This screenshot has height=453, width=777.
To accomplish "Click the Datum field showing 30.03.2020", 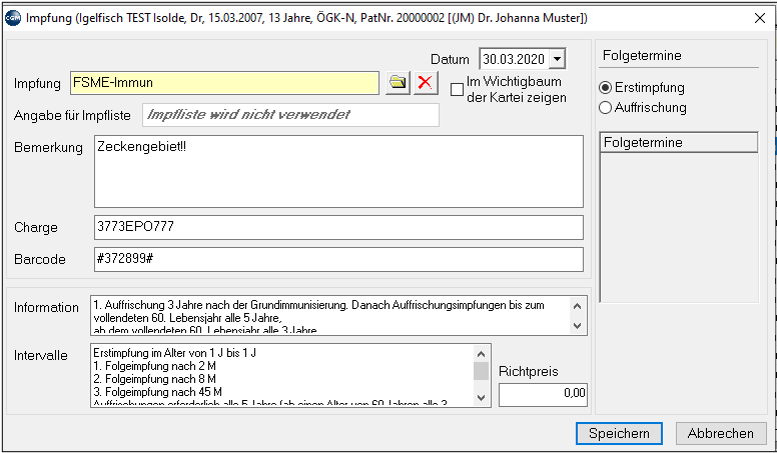I will [514, 59].
